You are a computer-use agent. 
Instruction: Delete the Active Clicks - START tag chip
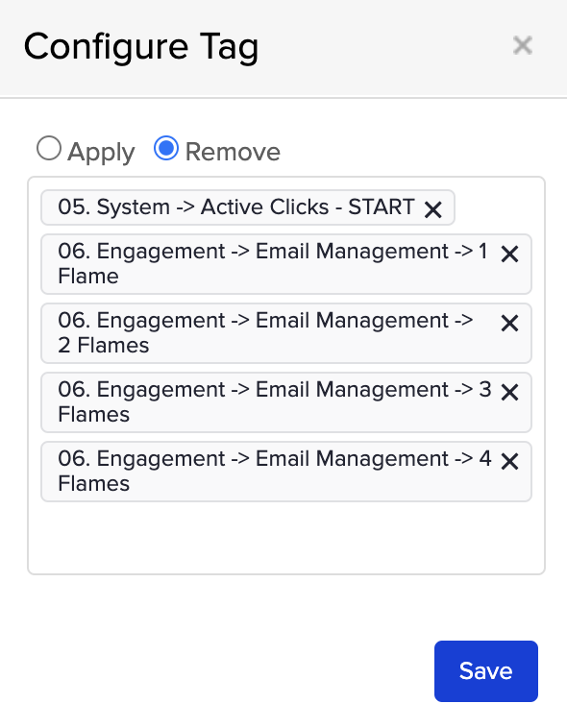pos(432,210)
